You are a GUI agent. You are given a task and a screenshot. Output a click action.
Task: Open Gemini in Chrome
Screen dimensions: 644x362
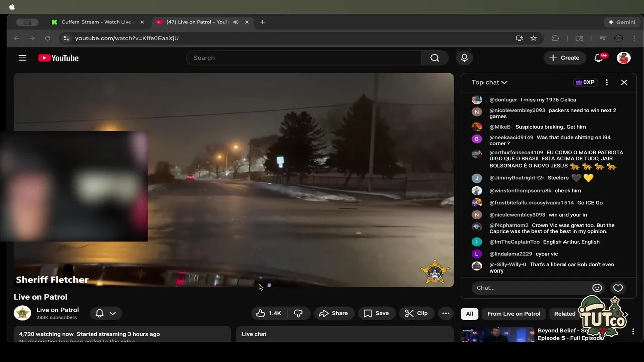(x=622, y=22)
